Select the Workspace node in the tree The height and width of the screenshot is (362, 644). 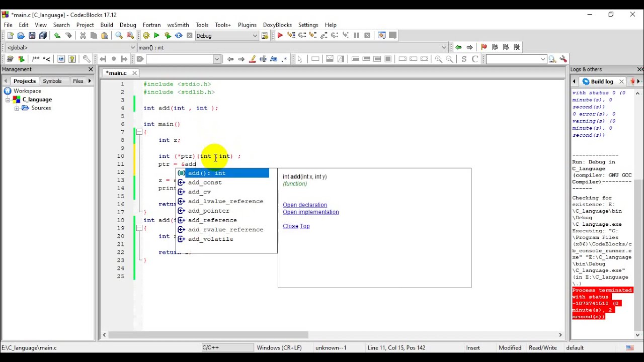[27, 91]
